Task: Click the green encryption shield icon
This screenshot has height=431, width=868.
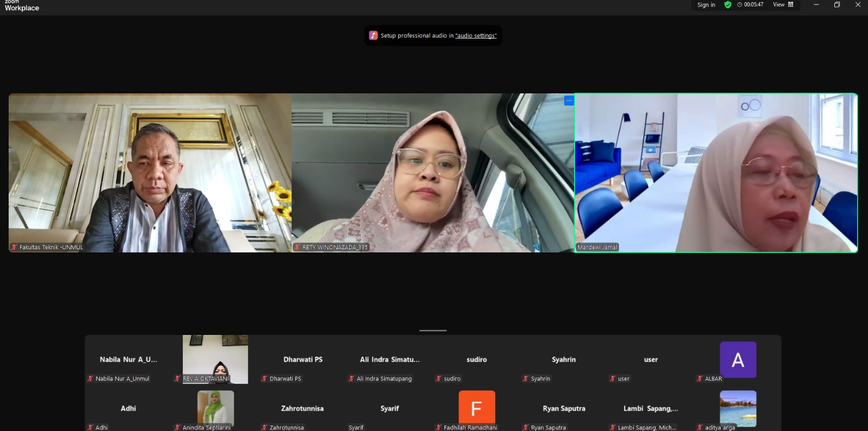Action: (727, 5)
